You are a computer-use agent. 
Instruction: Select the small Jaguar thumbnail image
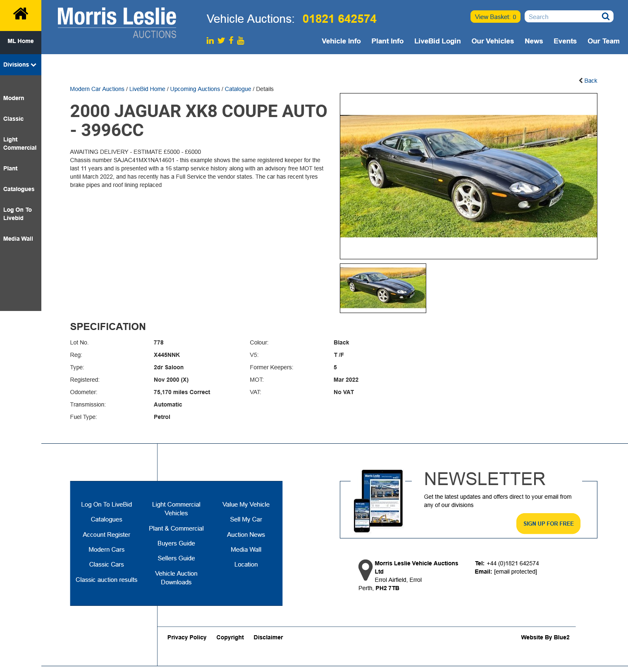pos(383,288)
